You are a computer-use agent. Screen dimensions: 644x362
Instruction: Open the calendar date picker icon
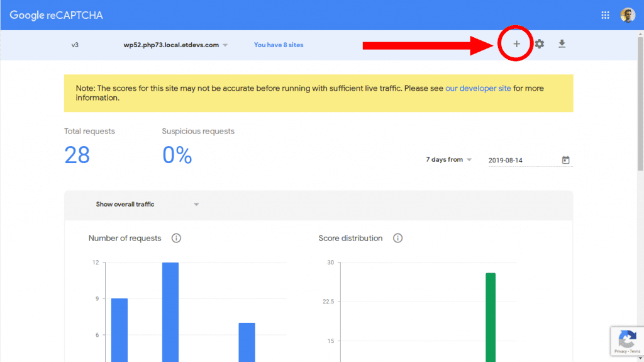pyautogui.click(x=565, y=160)
